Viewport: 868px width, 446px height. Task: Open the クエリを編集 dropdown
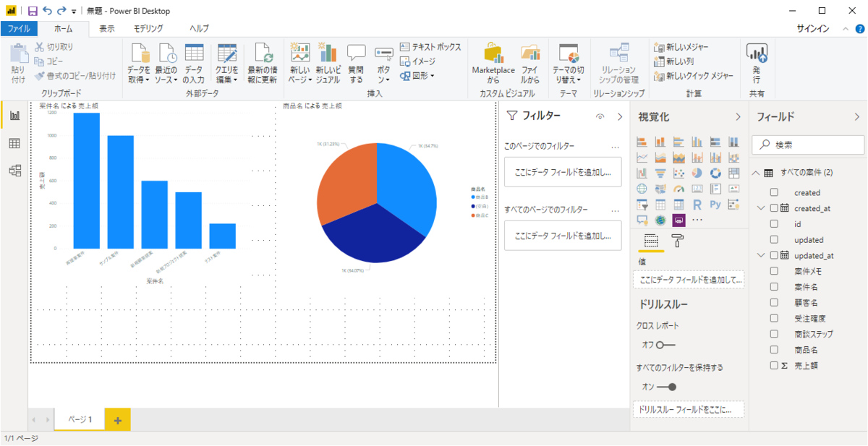pos(226,64)
